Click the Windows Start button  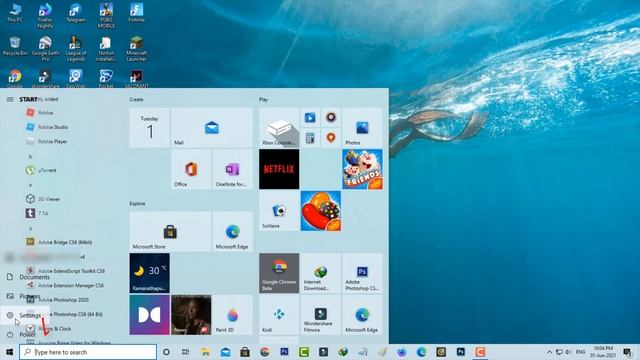9,352
